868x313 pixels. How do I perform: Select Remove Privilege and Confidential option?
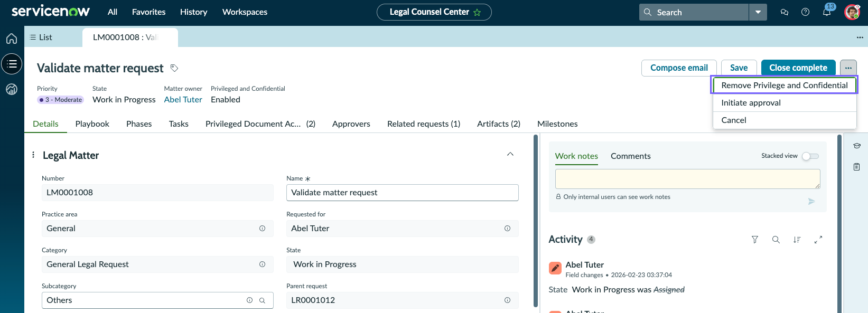(785, 85)
